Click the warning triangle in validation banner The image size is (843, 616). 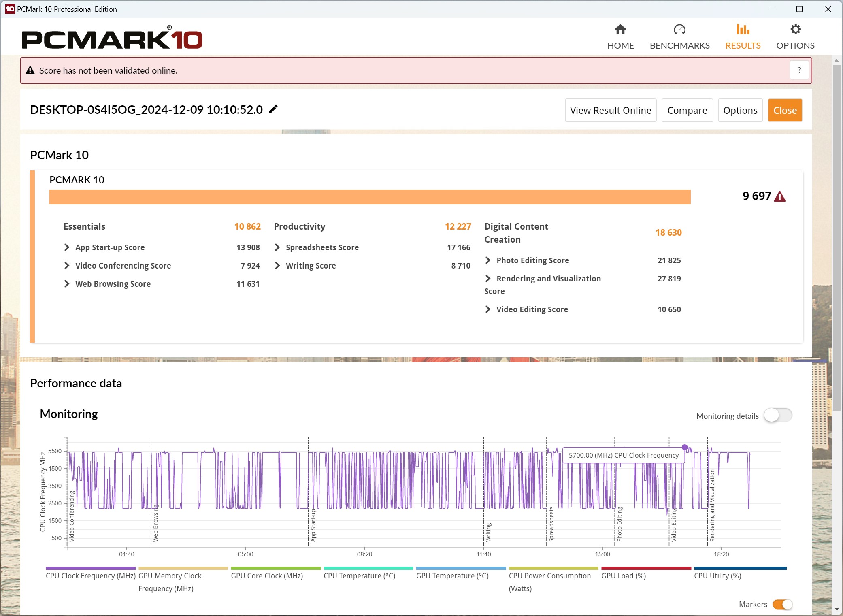[x=30, y=70]
